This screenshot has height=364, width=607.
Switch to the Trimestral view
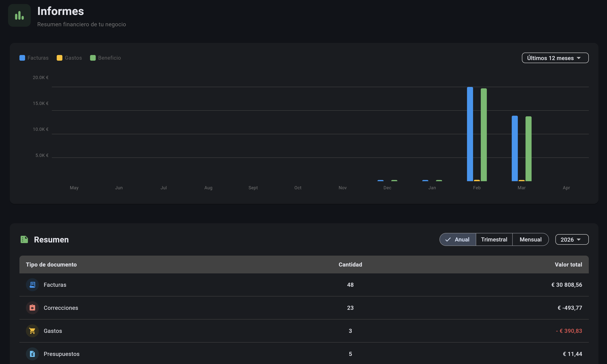[494, 240]
